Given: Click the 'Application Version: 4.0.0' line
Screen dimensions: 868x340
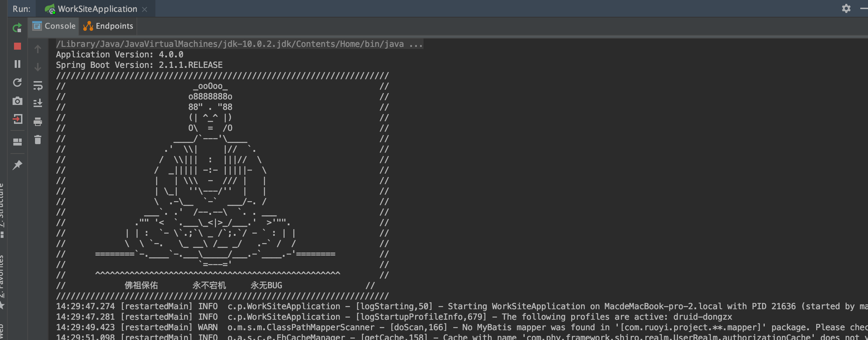Looking at the screenshot, I should coord(120,55).
